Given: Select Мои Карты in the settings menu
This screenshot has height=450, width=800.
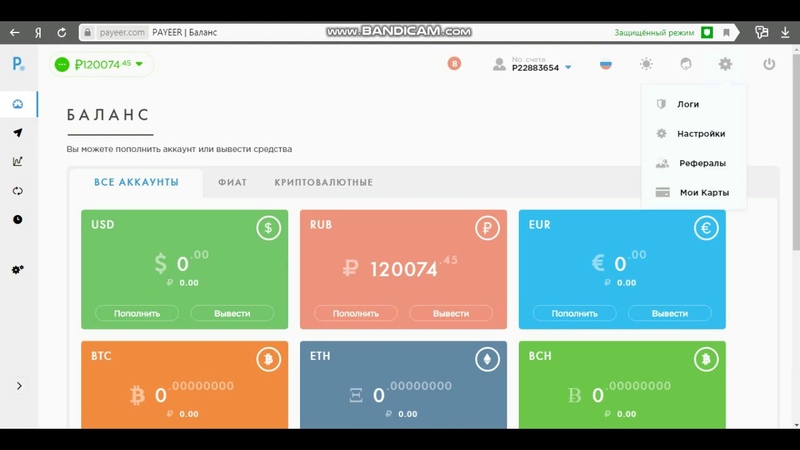Looking at the screenshot, I should 704,192.
